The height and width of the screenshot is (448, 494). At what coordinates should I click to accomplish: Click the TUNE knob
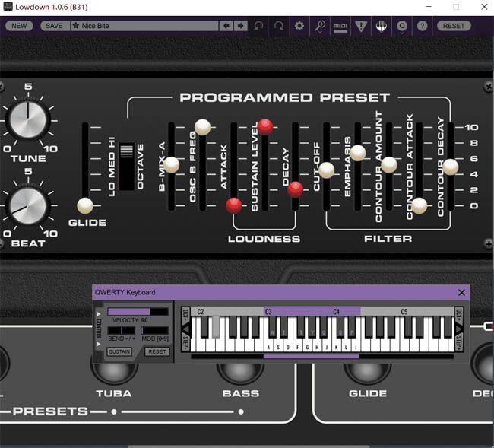(x=28, y=119)
